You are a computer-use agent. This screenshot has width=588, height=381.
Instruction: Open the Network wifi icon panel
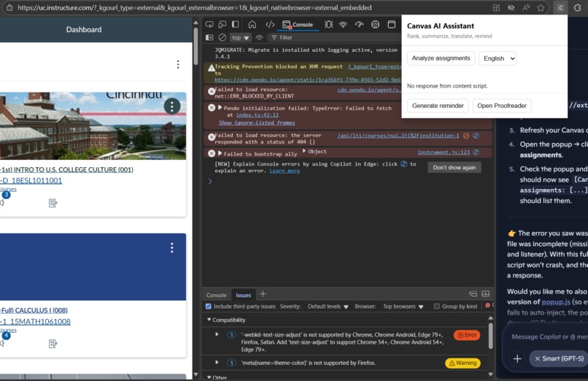point(343,25)
